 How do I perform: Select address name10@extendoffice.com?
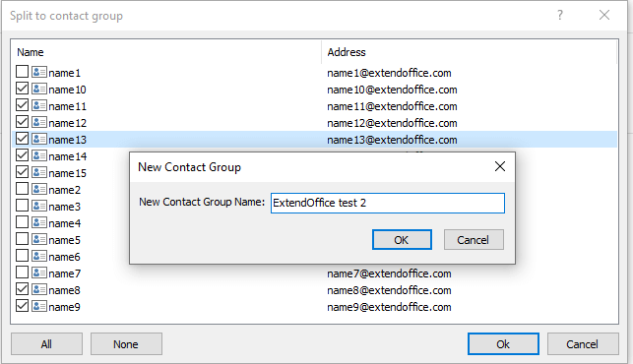(392, 90)
